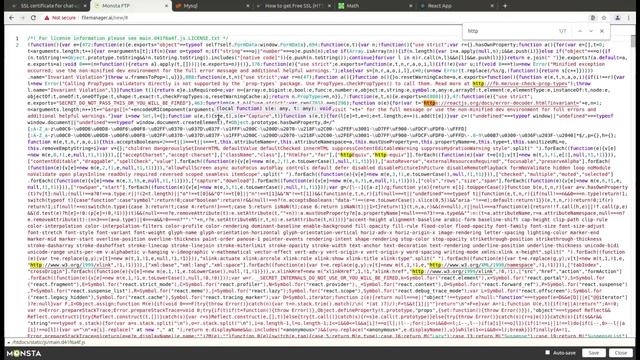Close the Math tab
The width and height of the screenshot is (640, 360).
pyautogui.click(x=411, y=6)
